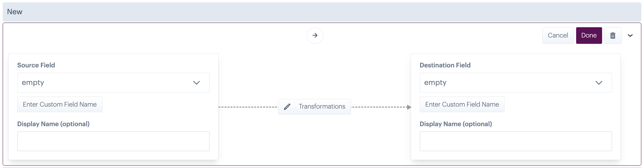Image resolution: width=644 pixels, height=168 pixels.
Task: Collapse the mapping panel using the top-right chevron
Action: pyautogui.click(x=630, y=36)
